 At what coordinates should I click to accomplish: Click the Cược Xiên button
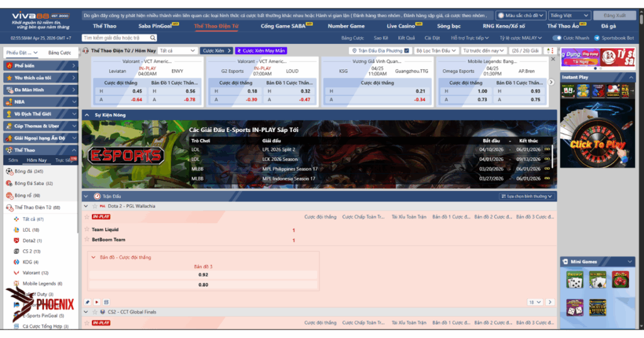pos(217,51)
